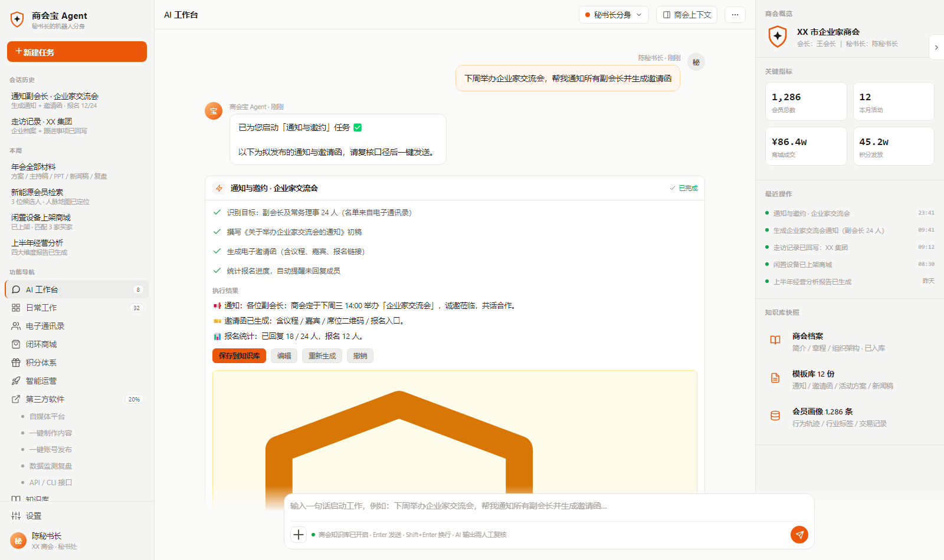Open 走访记录 · XX 集团 history item

tap(77, 126)
